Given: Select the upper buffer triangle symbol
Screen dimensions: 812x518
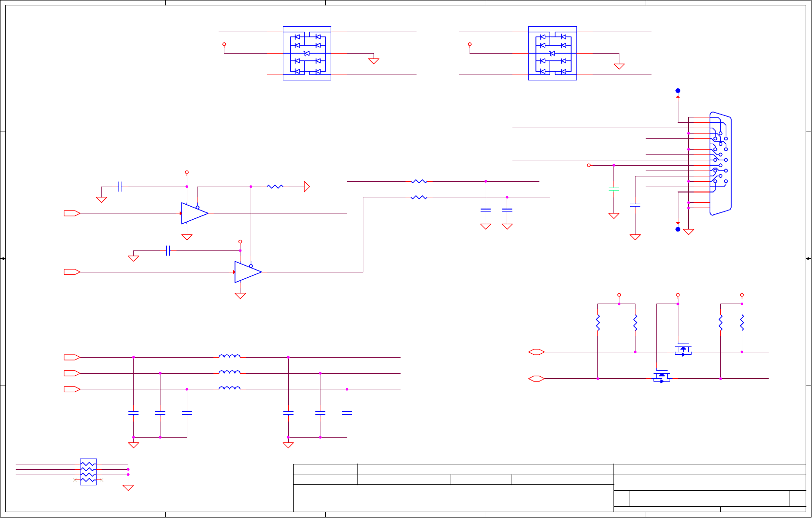Looking at the screenshot, I should coord(195,213).
